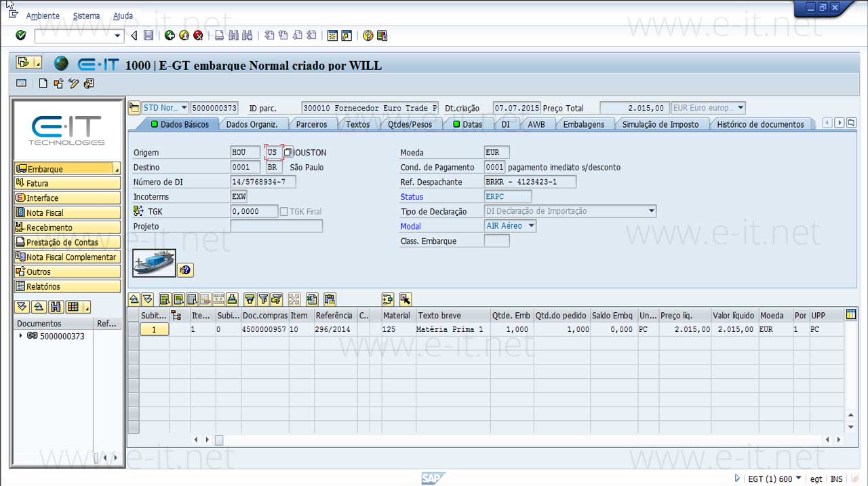868x486 pixels.
Task: Click the Sort ascending icon in the item grid toolbar
Action: 134,299
